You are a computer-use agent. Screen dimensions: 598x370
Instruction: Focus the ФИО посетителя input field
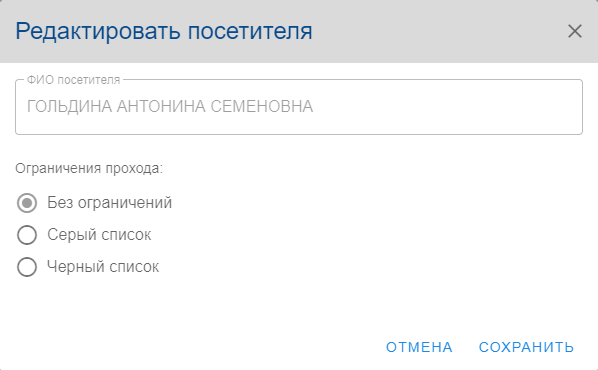[x=299, y=107]
